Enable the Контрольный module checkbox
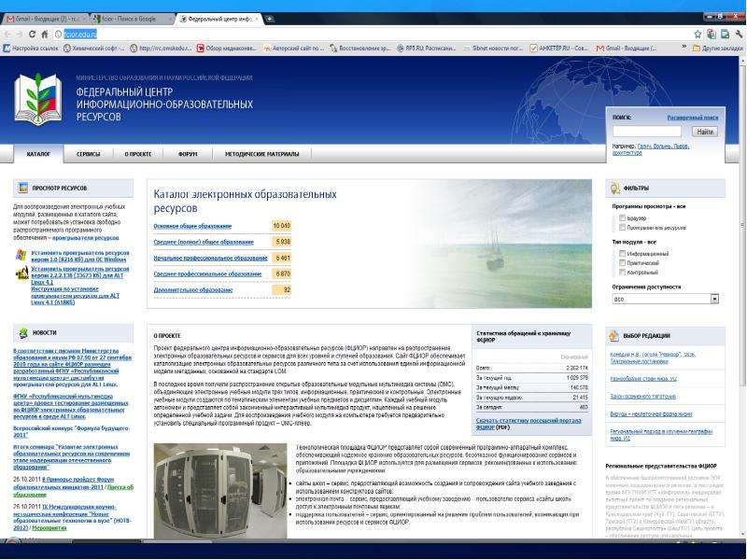This screenshot has height=560, width=747. pos(622,272)
